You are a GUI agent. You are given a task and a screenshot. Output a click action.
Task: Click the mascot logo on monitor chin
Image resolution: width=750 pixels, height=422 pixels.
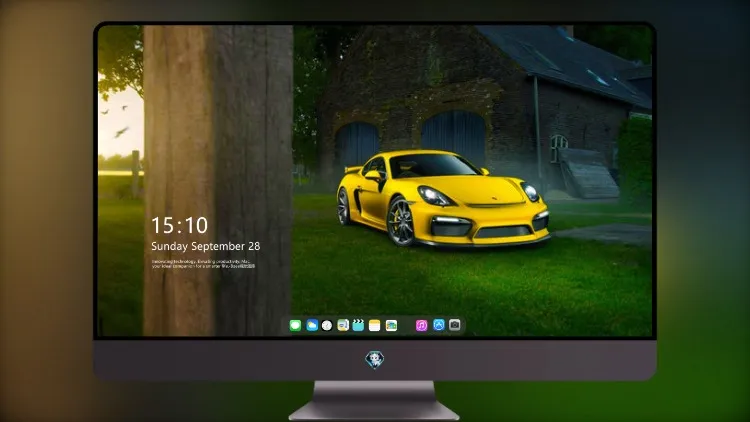pyautogui.click(x=375, y=360)
